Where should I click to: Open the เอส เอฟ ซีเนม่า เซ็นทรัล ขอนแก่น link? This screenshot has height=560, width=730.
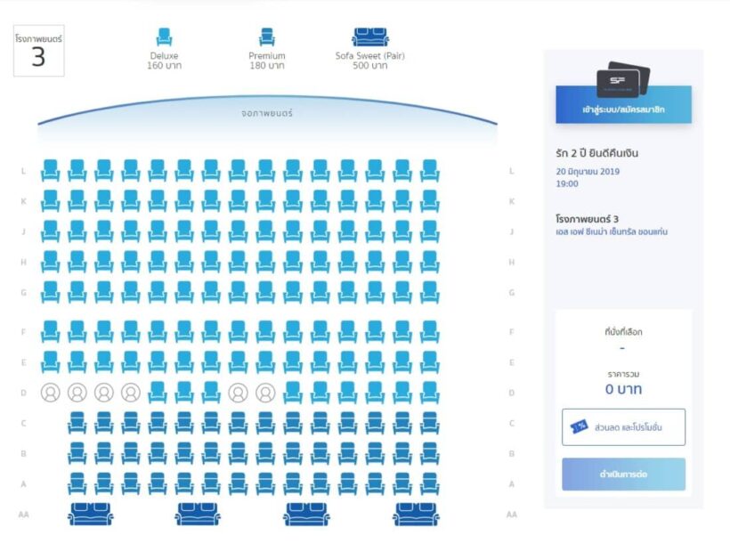611,231
